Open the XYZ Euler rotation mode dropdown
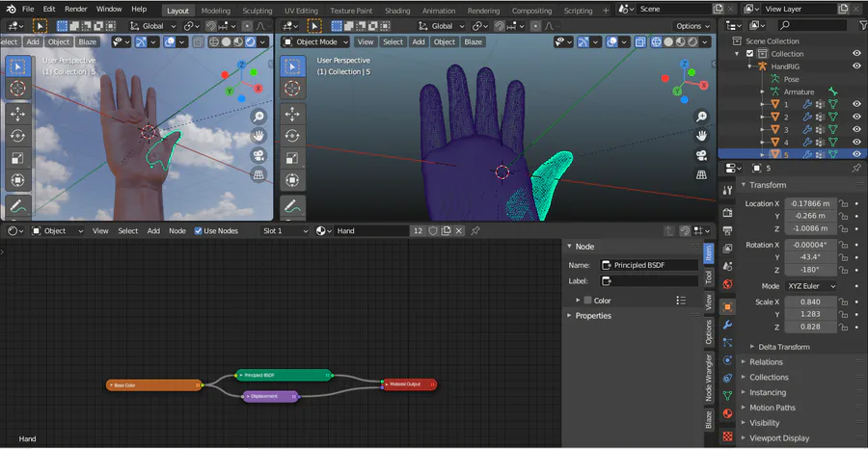Viewport: 868px width, 449px height. [809, 286]
